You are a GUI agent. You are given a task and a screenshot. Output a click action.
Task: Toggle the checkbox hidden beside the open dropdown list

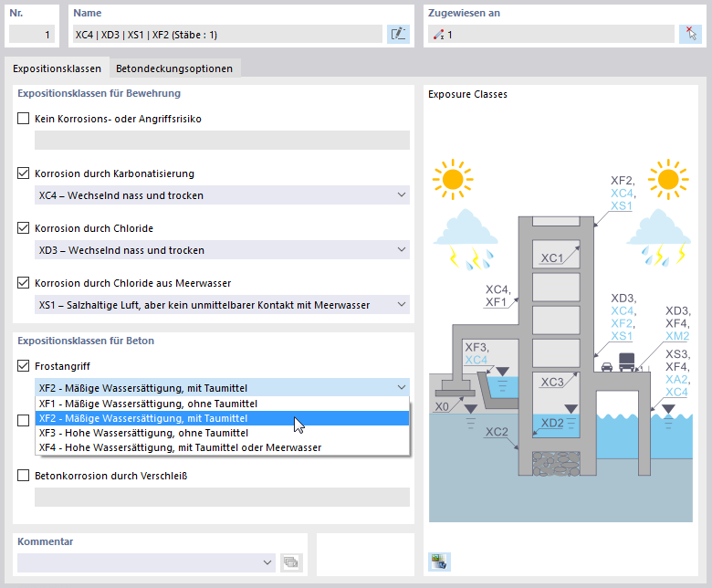(x=23, y=420)
